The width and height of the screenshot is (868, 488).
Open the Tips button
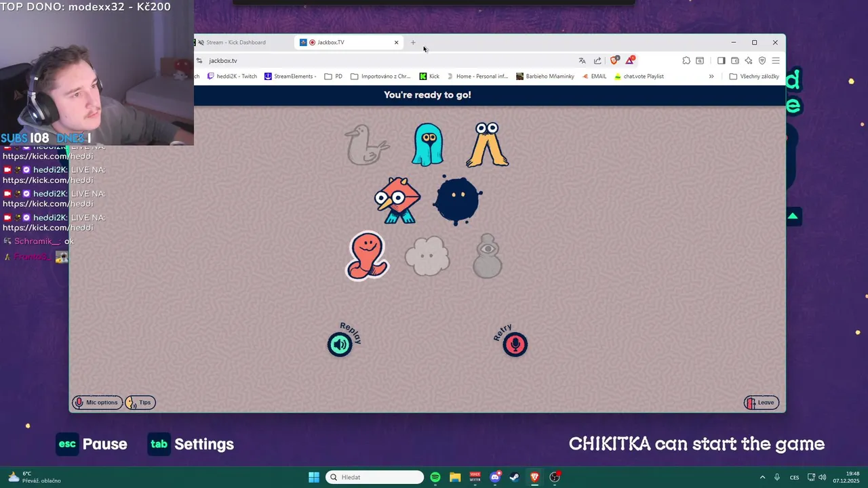coord(140,403)
